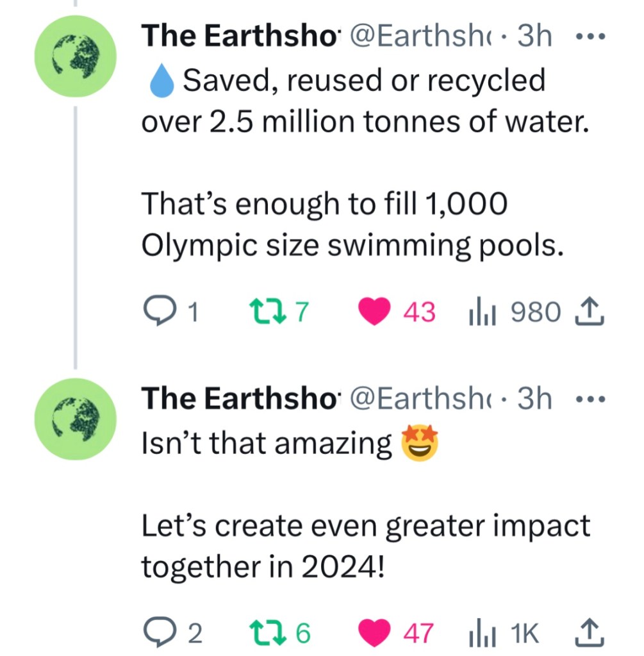Open more options on the 2024 tweet
Image resolution: width=644 pixels, height=656 pixels.
click(x=588, y=399)
